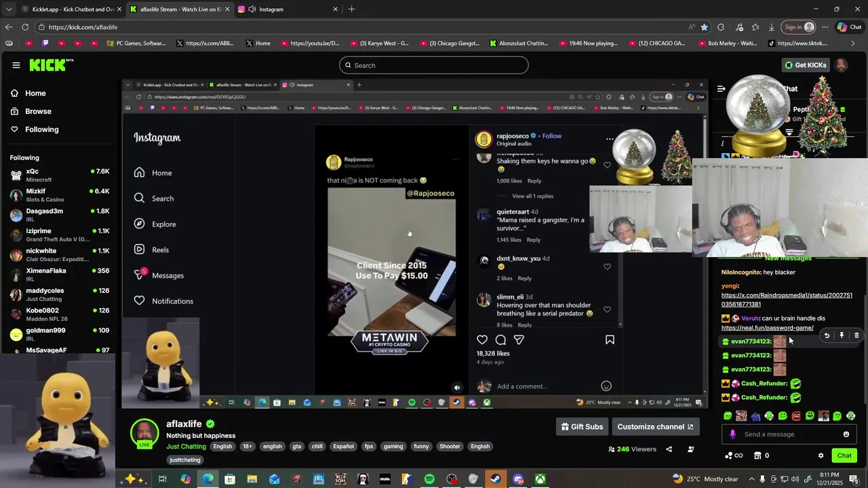Click the channel points infinity icon
The image size is (868, 488).
[x=734, y=455]
